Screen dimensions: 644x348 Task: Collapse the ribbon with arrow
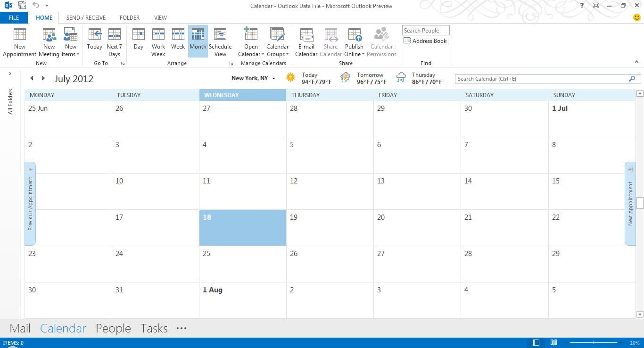click(637, 62)
